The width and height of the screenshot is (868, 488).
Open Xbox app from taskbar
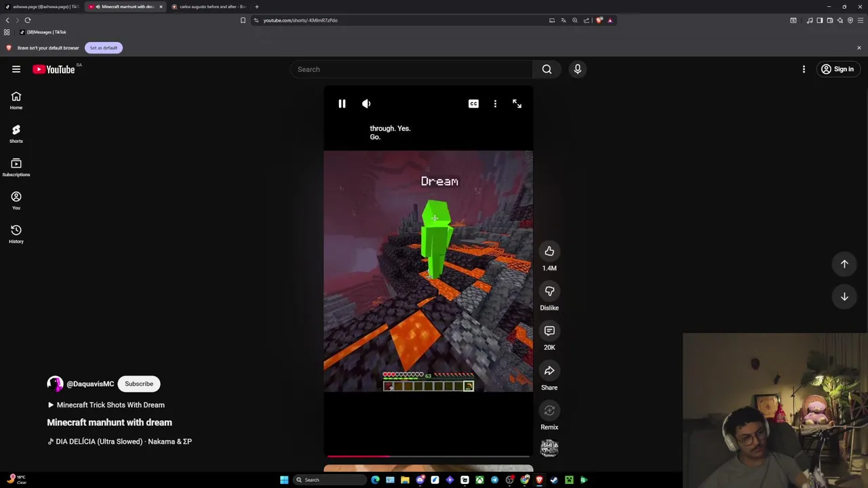[x=479, y=480]
